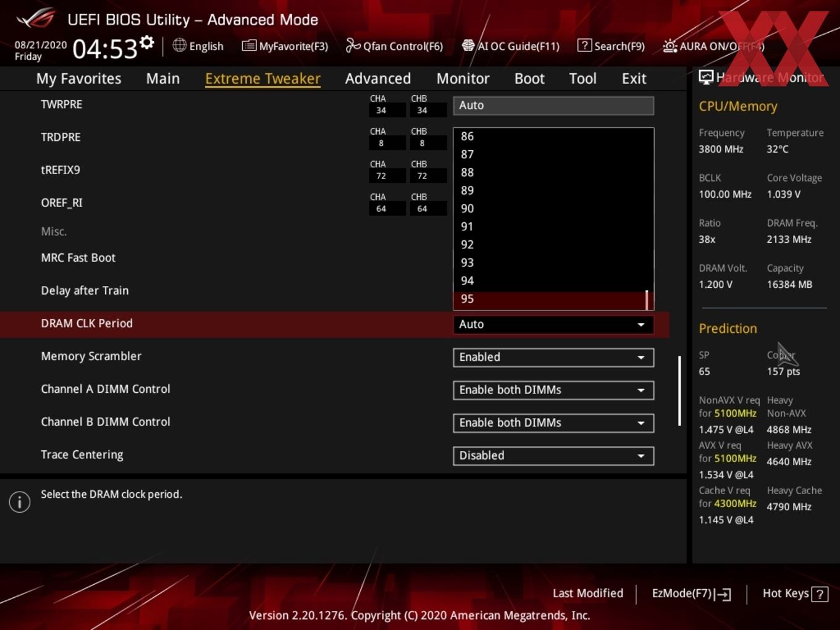Viewport: 840px width, 630px height.
Task: Select the Trace Centering label
Action: [x=82, y=455]
